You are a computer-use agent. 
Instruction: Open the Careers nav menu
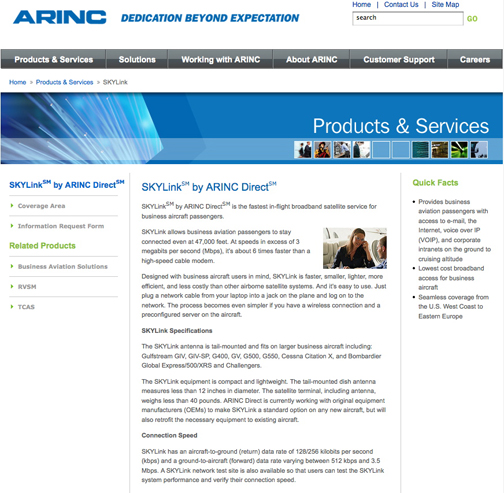point(475,59)
